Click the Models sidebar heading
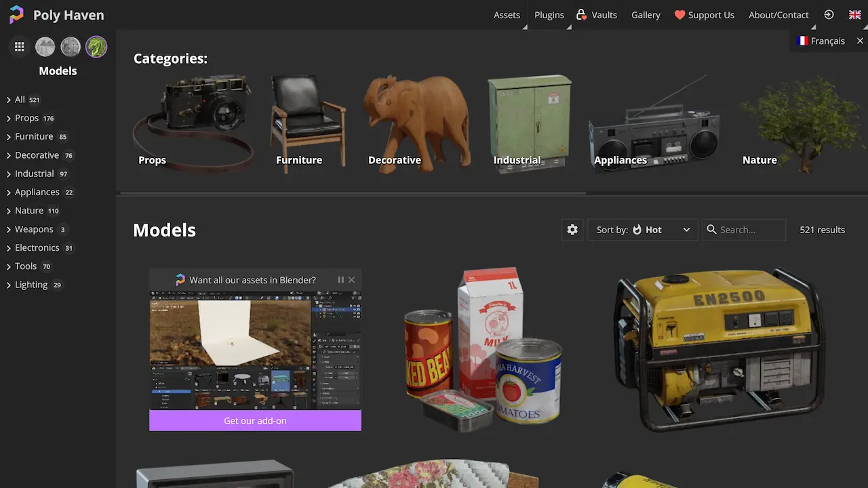The height and width of the screenshot is (488, 868). click(58, 71)
